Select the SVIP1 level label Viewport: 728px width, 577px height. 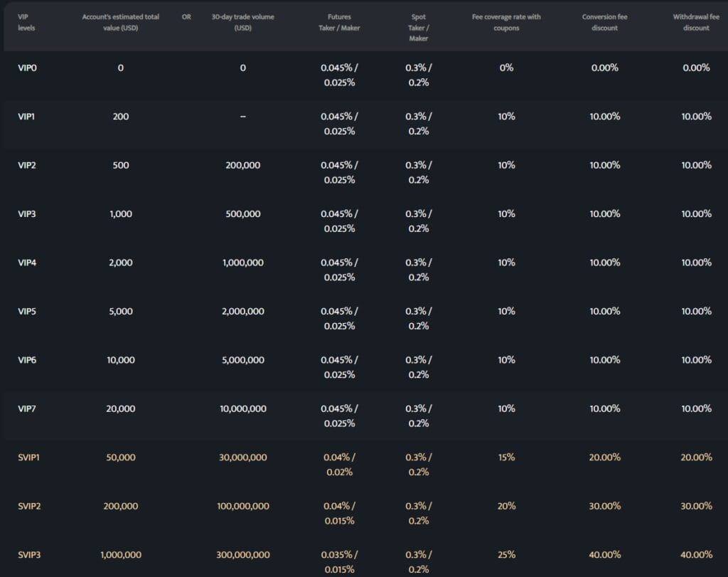(x=28, y=457)
